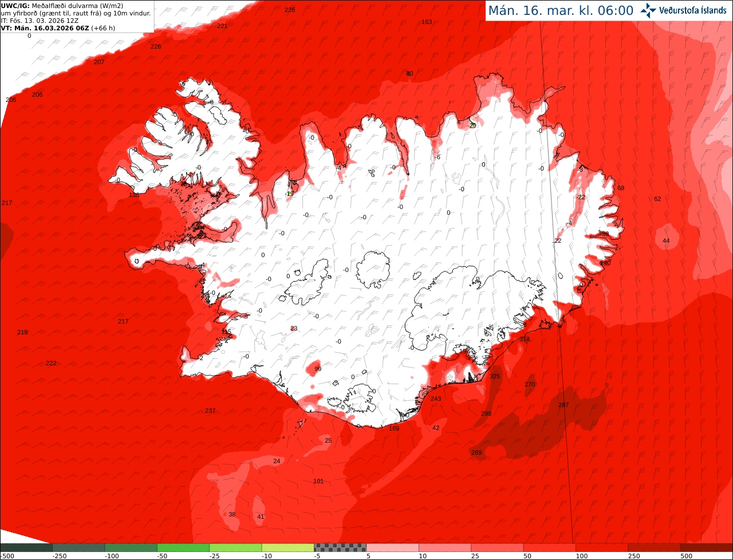Click the flux value 287 in dark red patch
The image size is (733, 560).
[563, 405]
